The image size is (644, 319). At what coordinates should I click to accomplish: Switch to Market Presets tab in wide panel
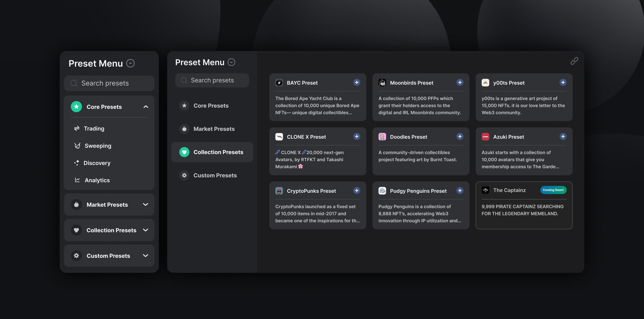[x=212, y=129]
